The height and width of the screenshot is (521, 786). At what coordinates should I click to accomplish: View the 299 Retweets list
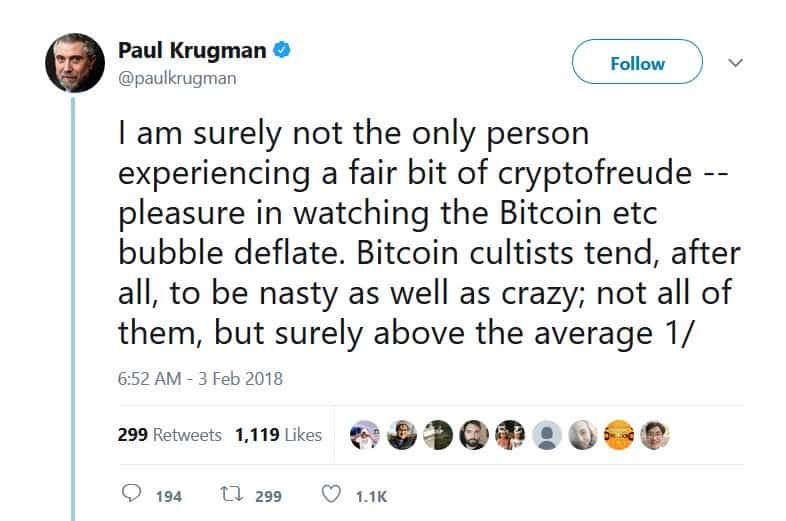click(169, 435)
